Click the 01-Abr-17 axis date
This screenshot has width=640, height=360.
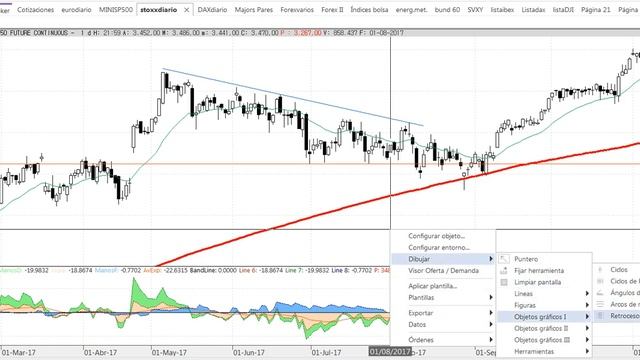100,352
